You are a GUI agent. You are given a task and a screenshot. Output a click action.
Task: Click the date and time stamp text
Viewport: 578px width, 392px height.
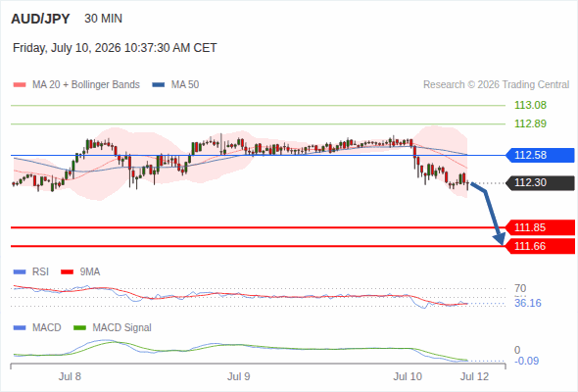[115, 48]
